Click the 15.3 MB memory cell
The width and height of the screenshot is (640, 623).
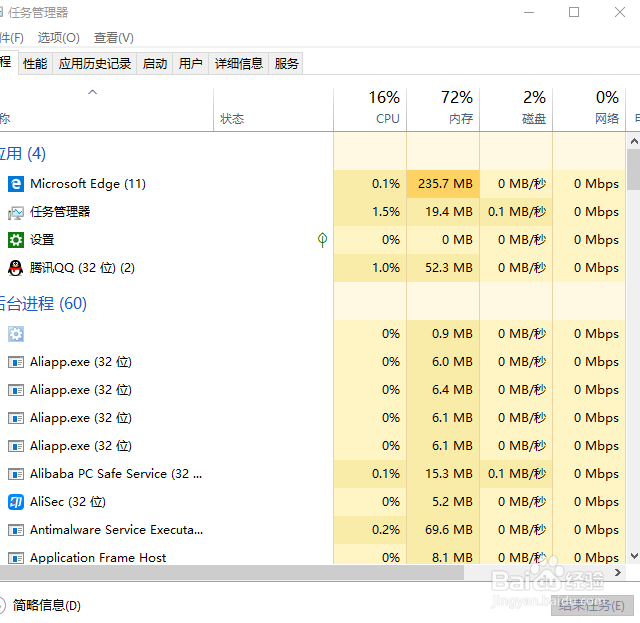443,474
